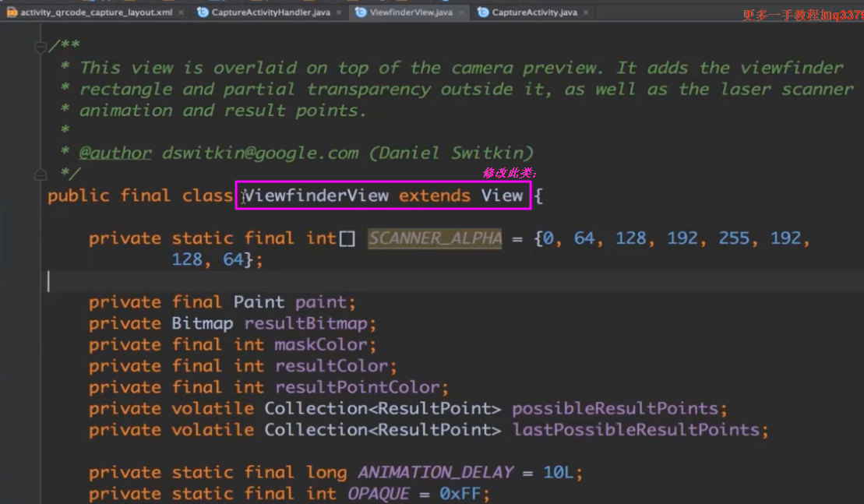Select the ViewfinderView.java tab
This screenshot has width=864, height=504.
click(x=411, y=12)
